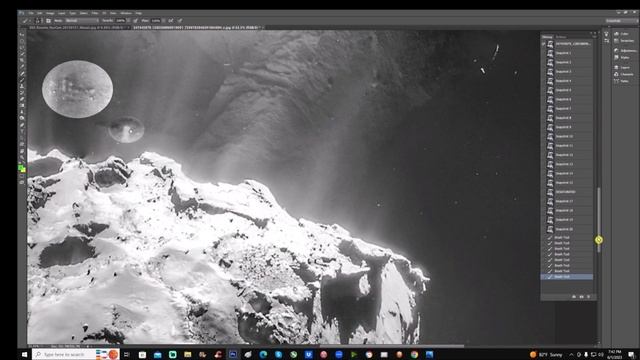The image size is (640, 360).
Task: Open the Flow slider dropdown arrow
Action: (163, 20)
